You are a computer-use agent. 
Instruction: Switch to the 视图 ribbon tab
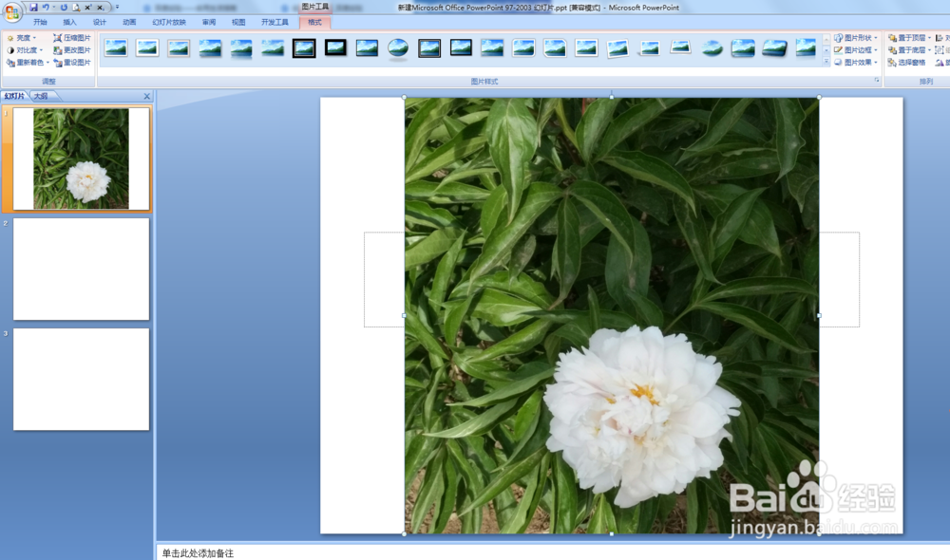point(238,23)
